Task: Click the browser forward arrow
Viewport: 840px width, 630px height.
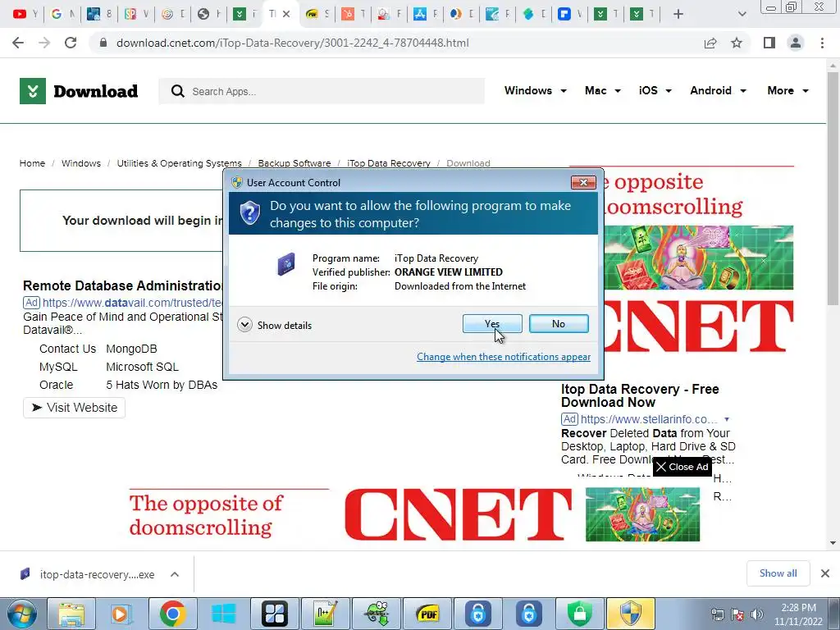Action: [44, 43]
